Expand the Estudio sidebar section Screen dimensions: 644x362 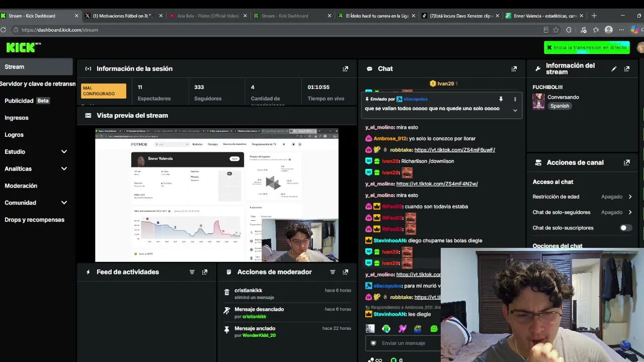(64, 152)
